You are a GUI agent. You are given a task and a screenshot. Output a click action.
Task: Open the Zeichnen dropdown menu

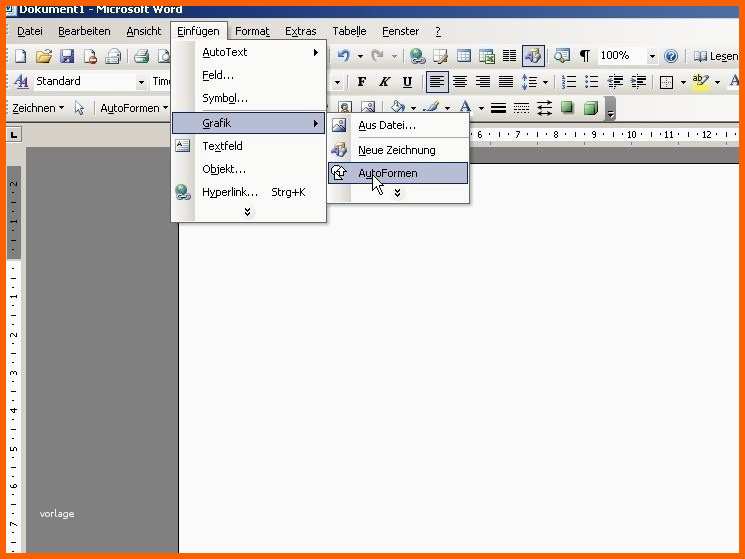coord(38,108)
